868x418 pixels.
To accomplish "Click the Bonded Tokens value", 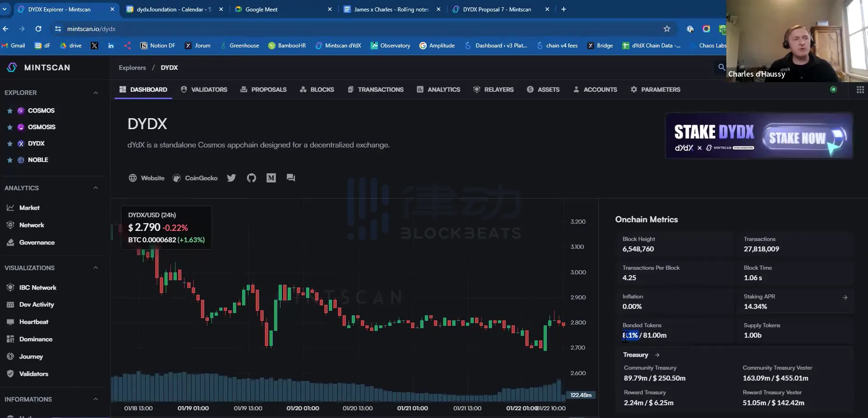I will pos(644,335).
